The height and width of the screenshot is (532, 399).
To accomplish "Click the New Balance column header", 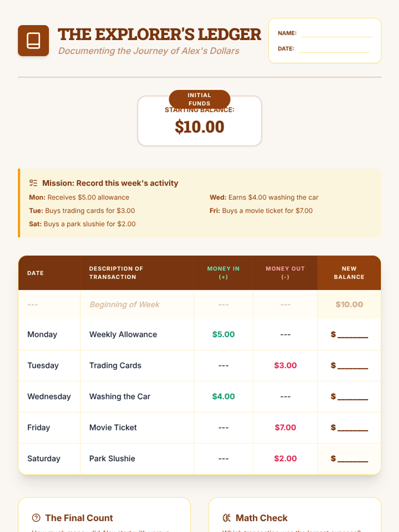I will (x=349, y=273).
